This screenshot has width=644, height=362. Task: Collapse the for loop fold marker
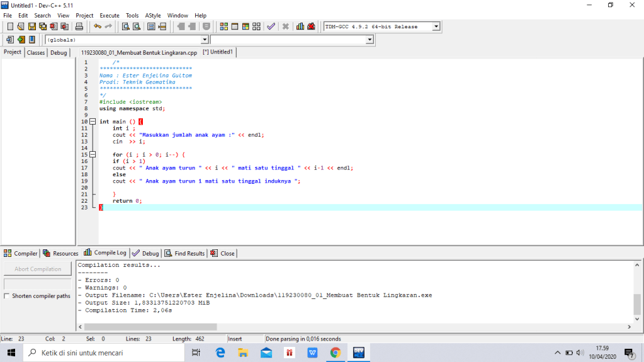point(92,154)
